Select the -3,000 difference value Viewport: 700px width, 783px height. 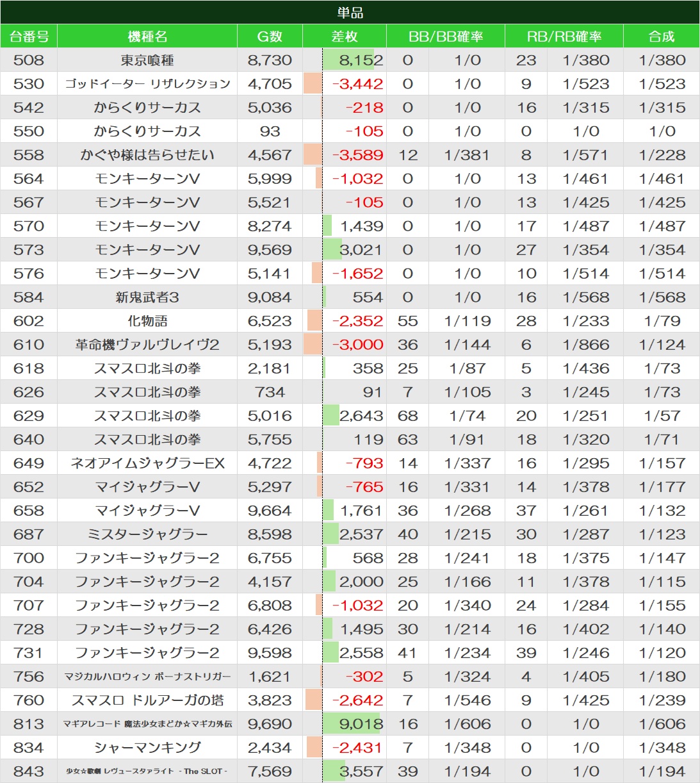point(357,345)
